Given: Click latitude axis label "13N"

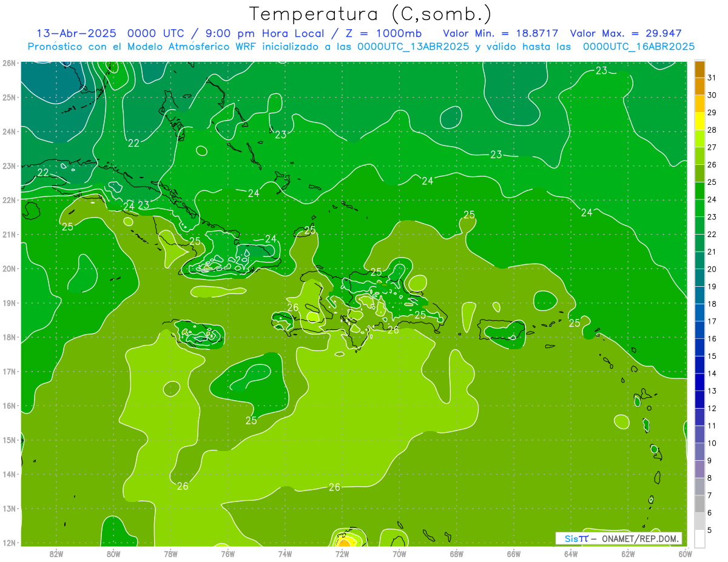Looking at the screenshot, I should [x=9, y=509].
